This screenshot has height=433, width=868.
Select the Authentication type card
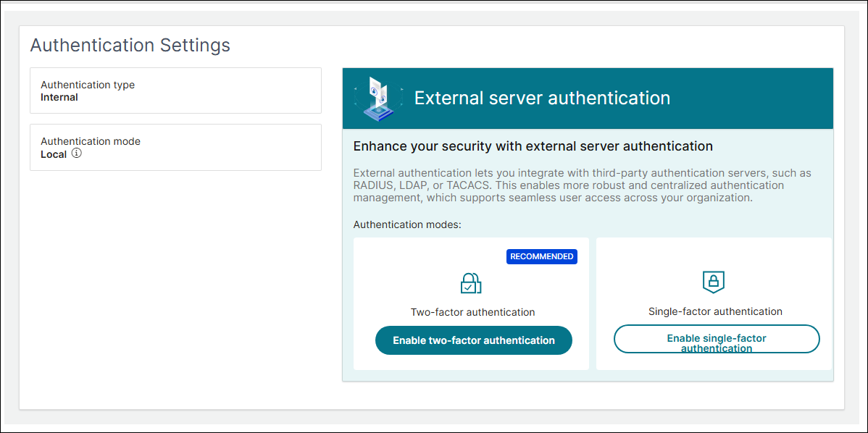pos(175,91)
